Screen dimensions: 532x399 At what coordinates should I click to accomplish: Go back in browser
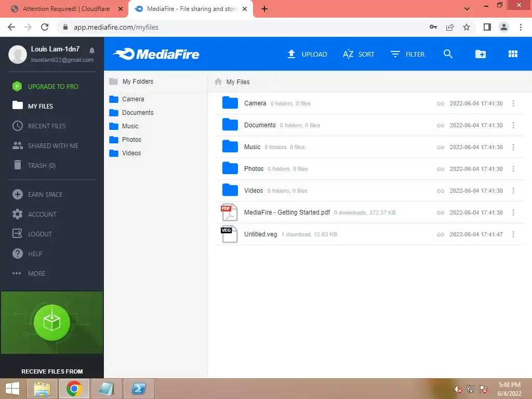(11, 27)
